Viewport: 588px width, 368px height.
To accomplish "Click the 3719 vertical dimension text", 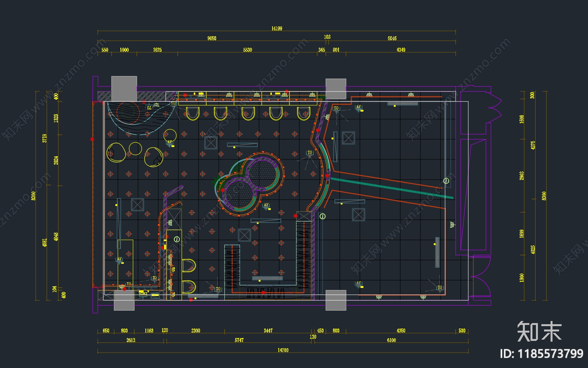I will pos(44,138).
